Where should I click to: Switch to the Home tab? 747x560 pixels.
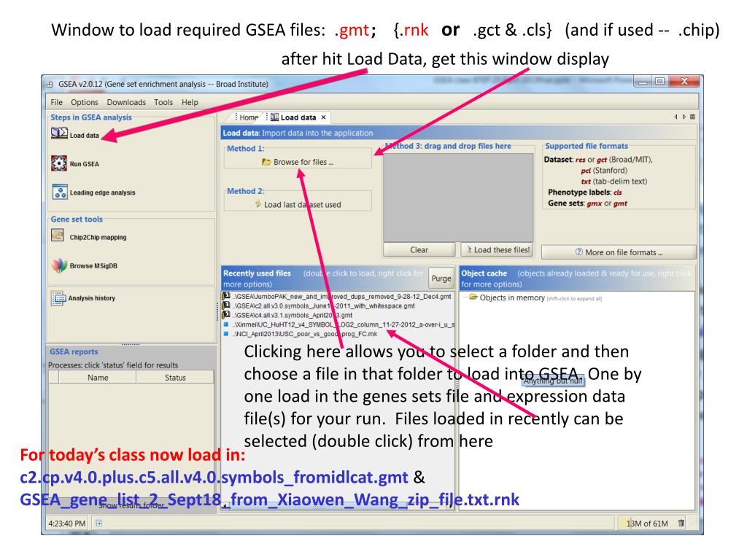(248, 117)
